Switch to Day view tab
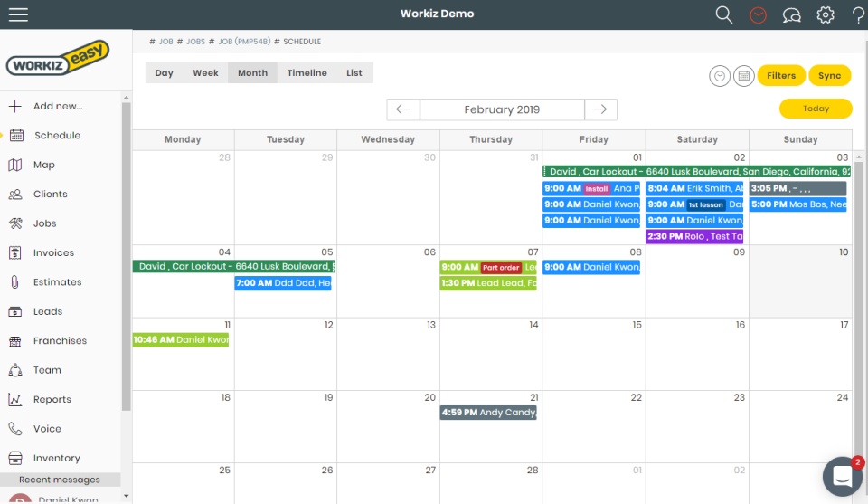Viewport: 868px width, 504px height. point(164,72)
